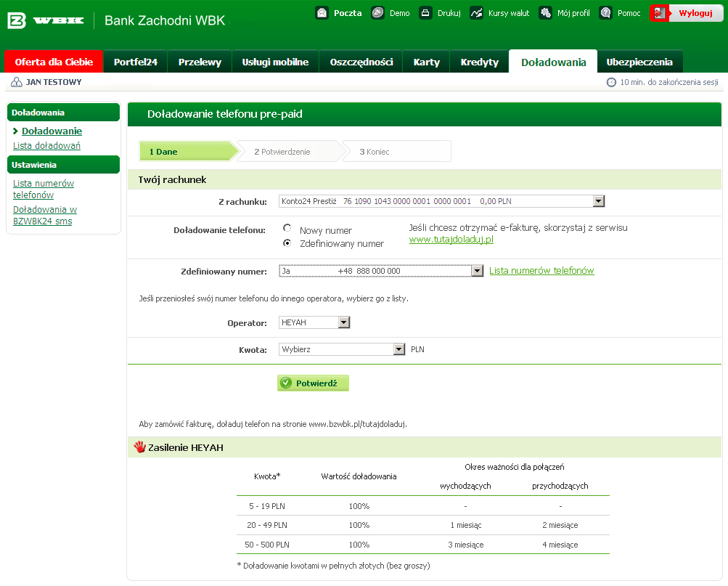The height and width of the screenshot is (586, 728).
Task: Open Doładowania w BZWBK24 sms link
Action: (x=45, y=216)
